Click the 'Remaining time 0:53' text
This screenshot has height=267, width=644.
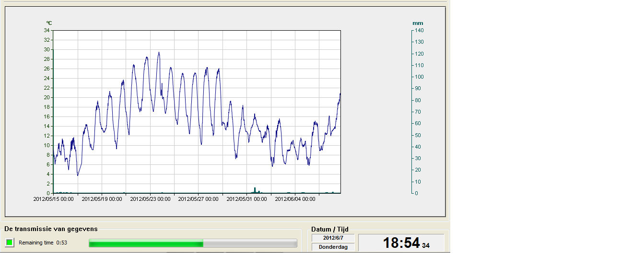[x=43, y=243]
